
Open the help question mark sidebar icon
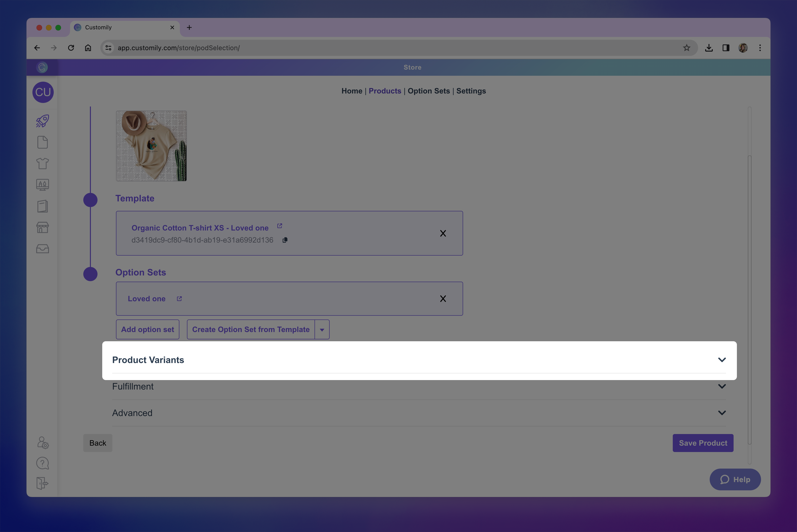[42, 463]
